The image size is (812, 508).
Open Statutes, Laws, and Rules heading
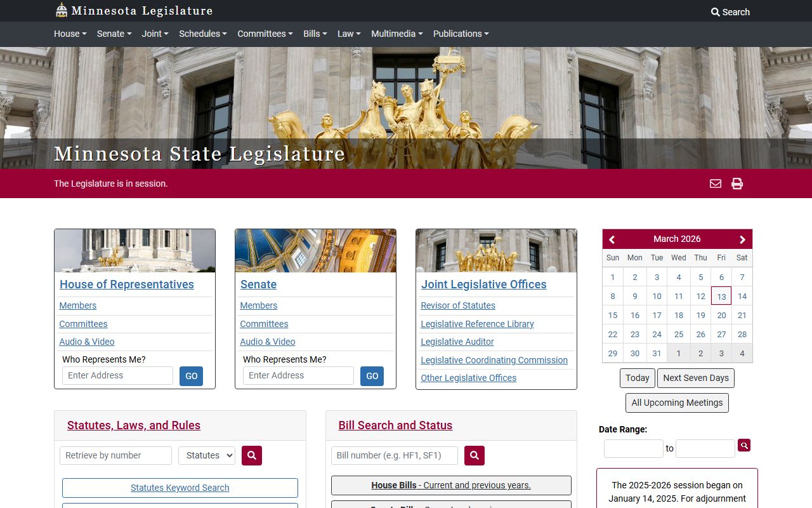pos(134,425)
